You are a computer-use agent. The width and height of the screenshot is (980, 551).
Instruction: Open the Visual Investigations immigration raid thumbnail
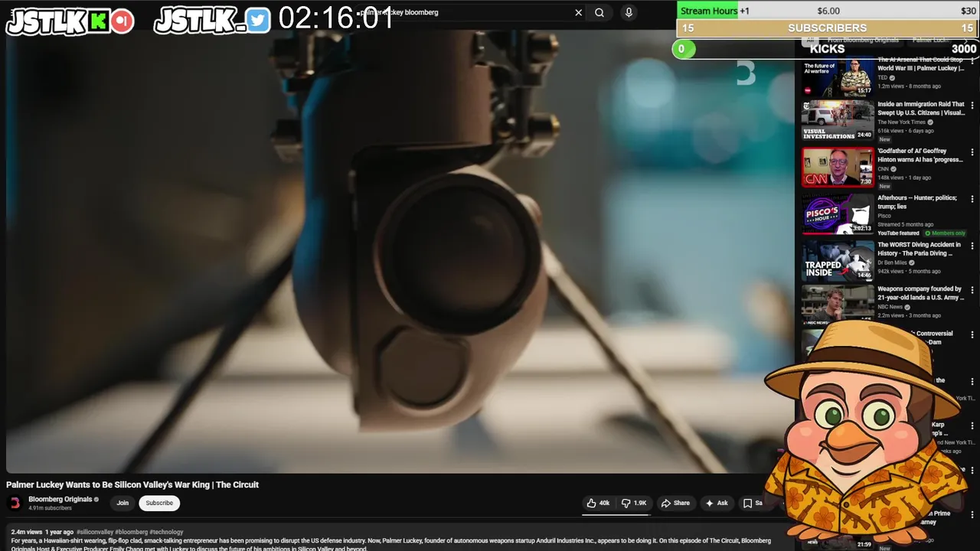[838, 120]
